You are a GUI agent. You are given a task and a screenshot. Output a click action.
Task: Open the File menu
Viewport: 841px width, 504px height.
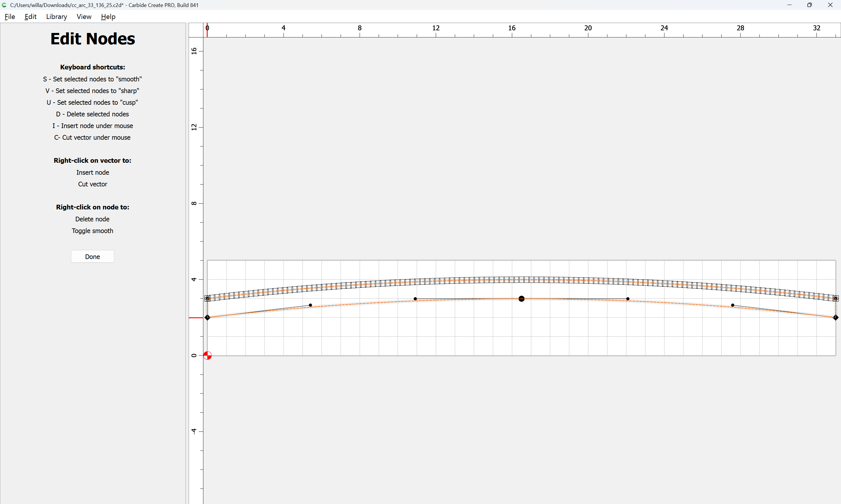click(x=10, y=17)
